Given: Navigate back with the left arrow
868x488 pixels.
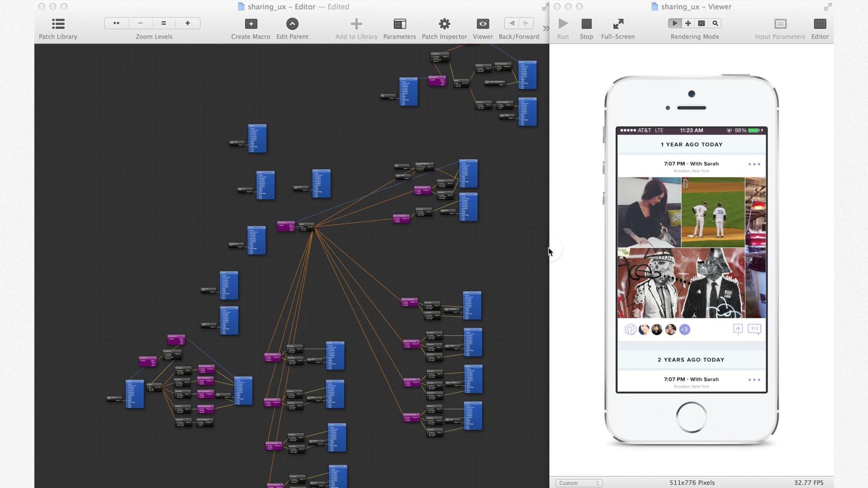Looking at the screenshot, I should click(512, 23).
